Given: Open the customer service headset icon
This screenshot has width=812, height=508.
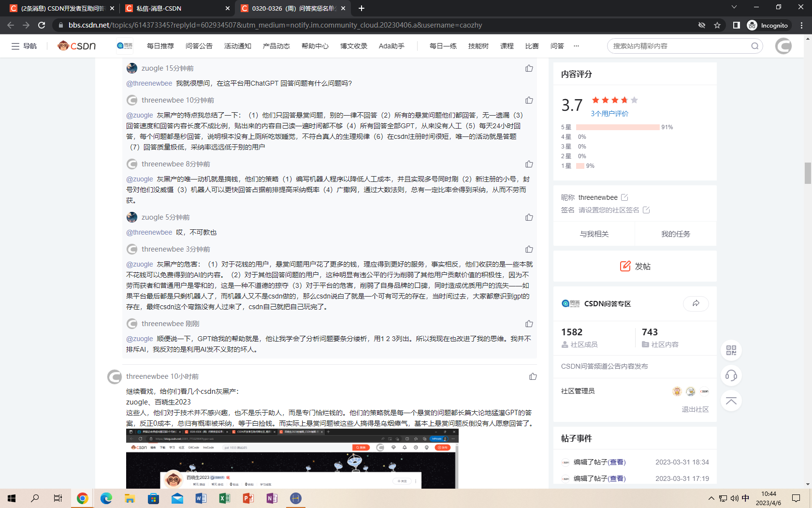Looking at the screenshot, I should (x=731, y=375).
